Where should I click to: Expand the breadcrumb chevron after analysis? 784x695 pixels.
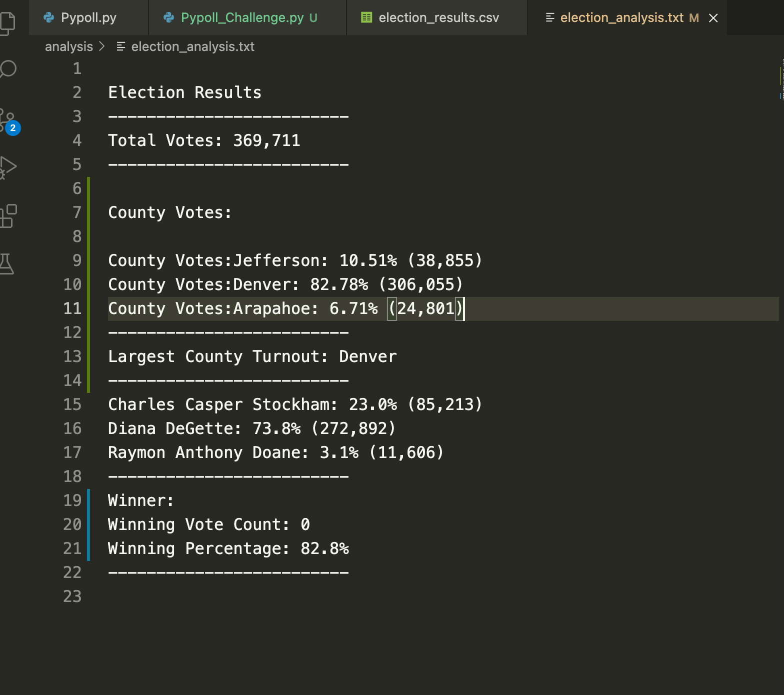click(102, 46)
